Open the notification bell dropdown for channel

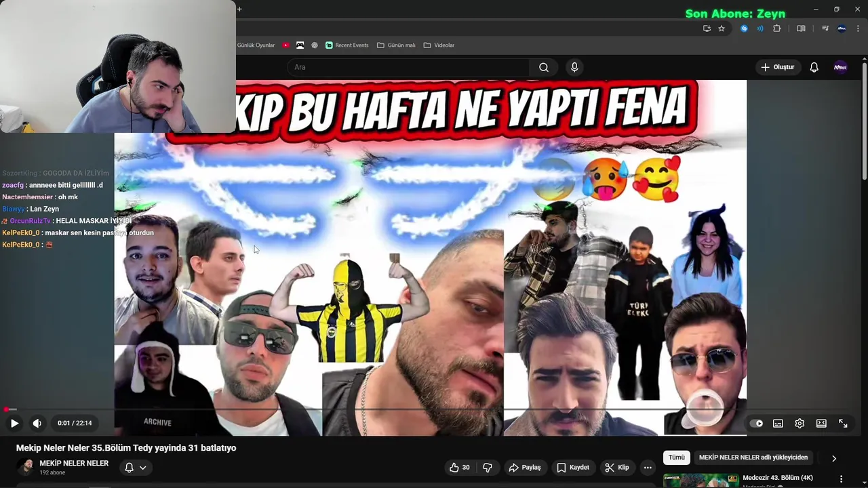pyautogui.click(x=136, y=467)
